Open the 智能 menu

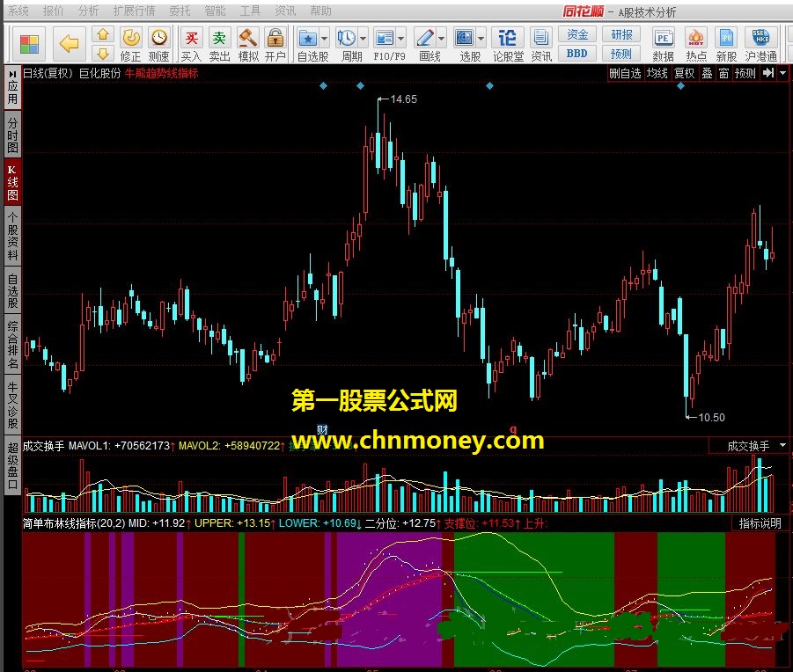pos(215,11)
